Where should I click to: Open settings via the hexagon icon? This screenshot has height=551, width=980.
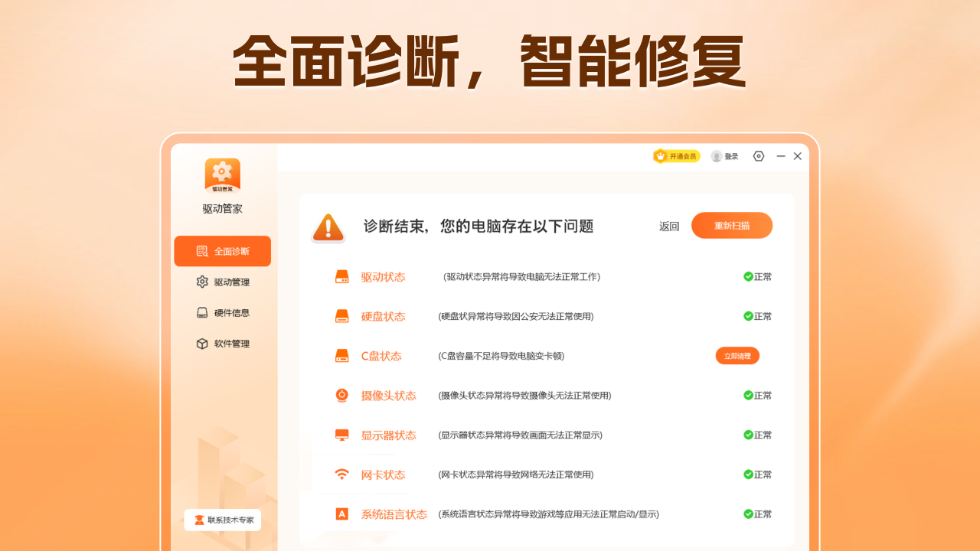(x=759, y=156)
